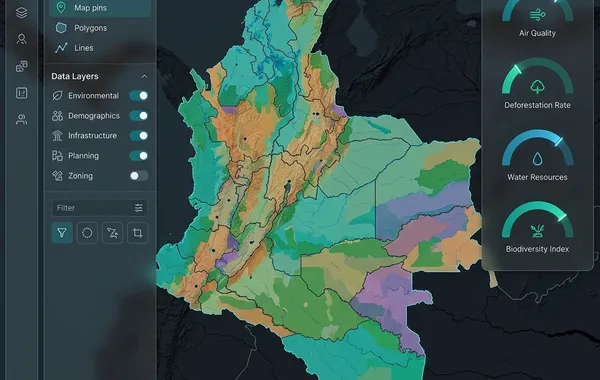Click the Filter input field

coord(99,208)
